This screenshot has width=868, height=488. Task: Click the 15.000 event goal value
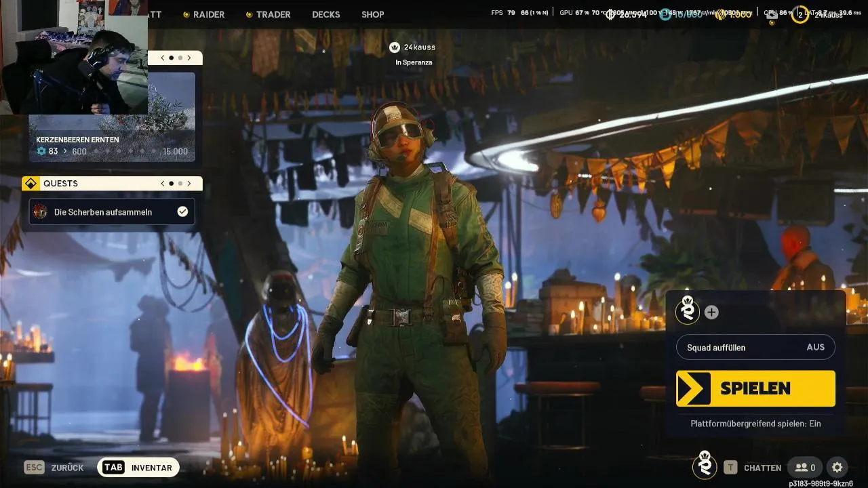175,151
